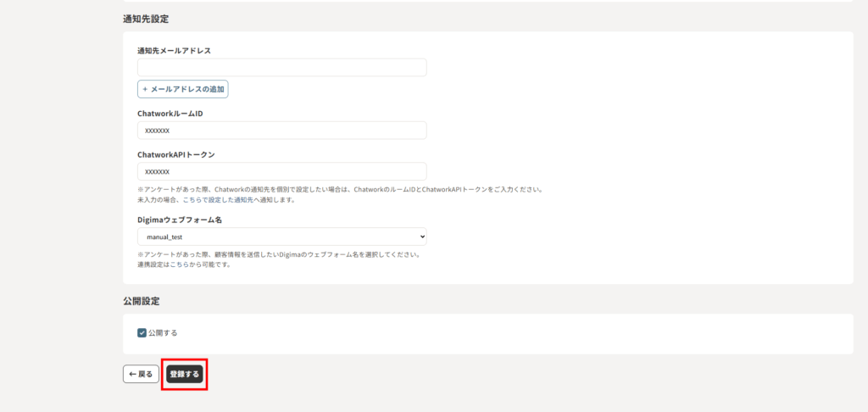Select the ChatworkAPIトークン text field
The height and width of the screenshot is (412, 868).
coord(281,171)
